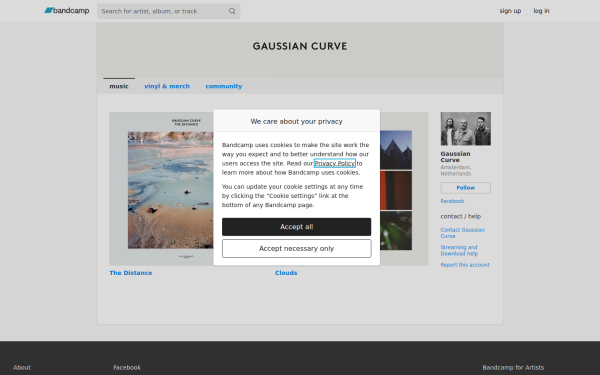Open The Distance album title link
The image size is (600, 375).
coord(131,273)
